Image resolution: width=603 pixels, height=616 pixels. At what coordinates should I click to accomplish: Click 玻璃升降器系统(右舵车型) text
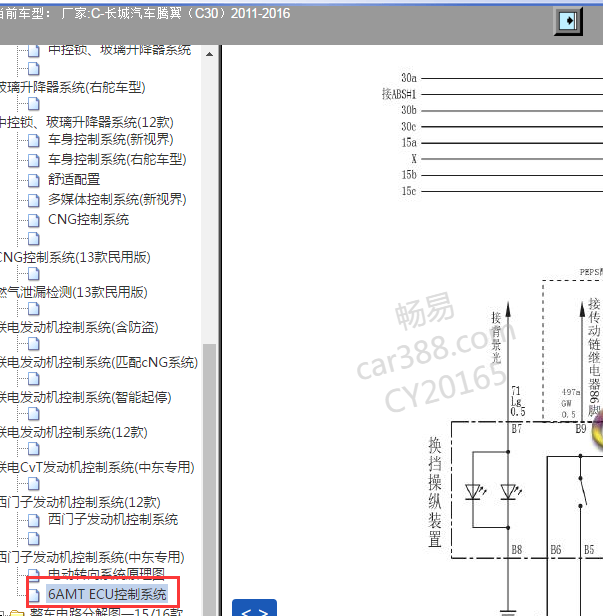point(72,87)
